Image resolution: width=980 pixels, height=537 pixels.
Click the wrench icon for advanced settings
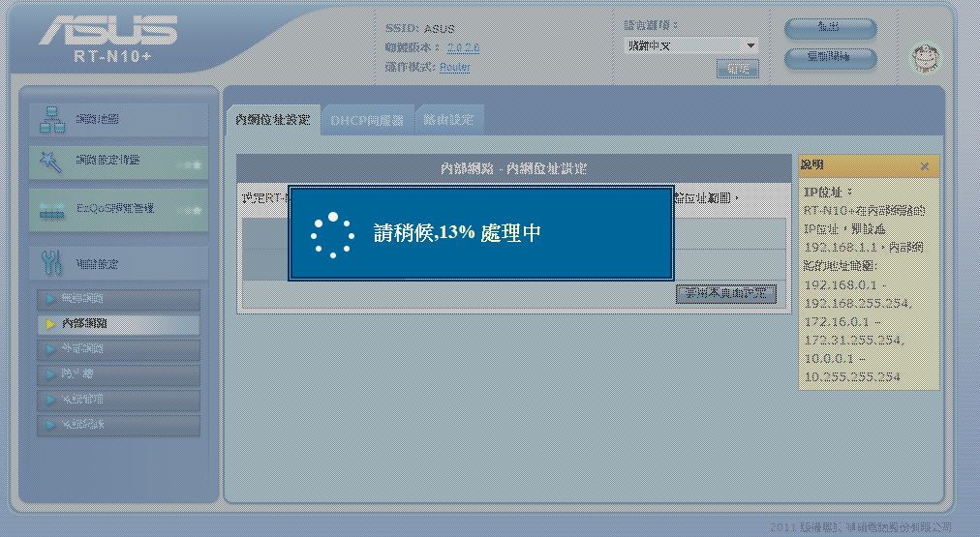[x=51, y=263]
